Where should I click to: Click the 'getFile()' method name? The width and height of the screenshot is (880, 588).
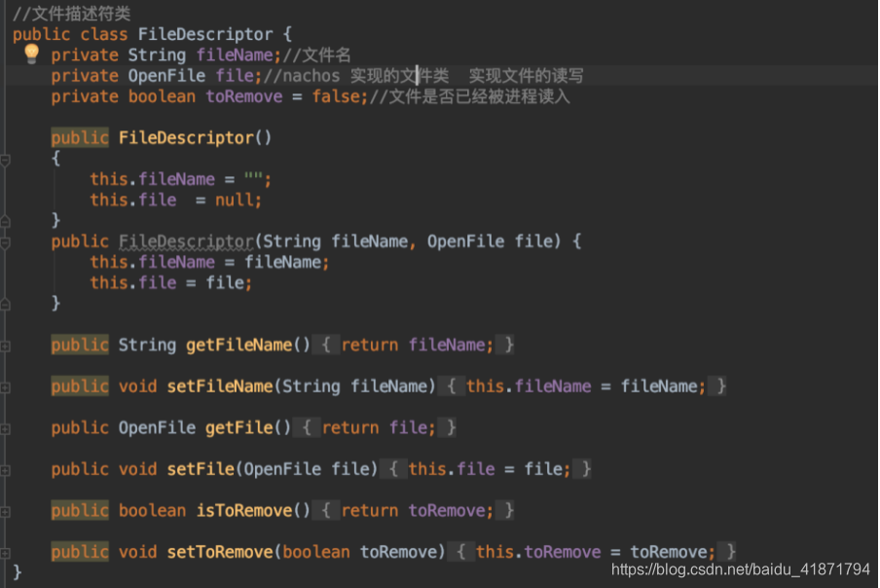point(248,427)
